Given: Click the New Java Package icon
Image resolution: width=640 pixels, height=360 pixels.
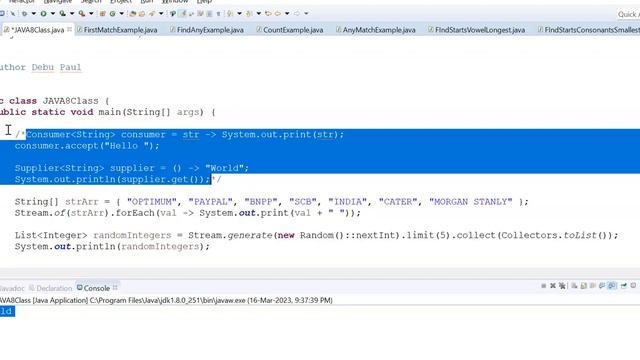Looking at the screenshot, I should (x=102, y=14).
